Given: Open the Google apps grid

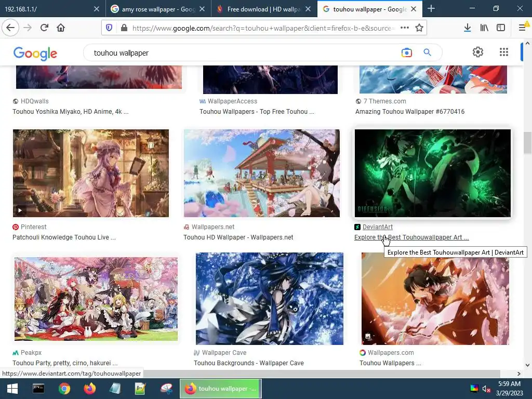Looking at the screenshot, I should tap(504, 52).
